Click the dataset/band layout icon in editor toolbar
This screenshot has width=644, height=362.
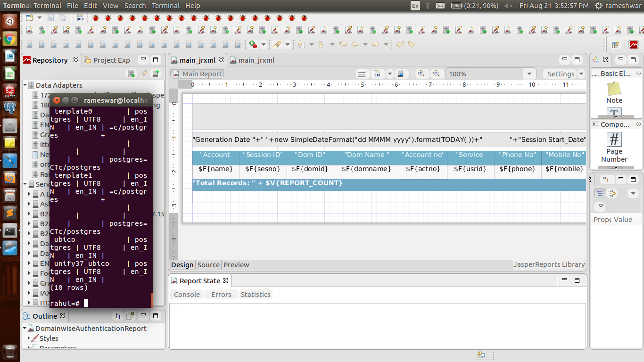click(x=362, y=74)
